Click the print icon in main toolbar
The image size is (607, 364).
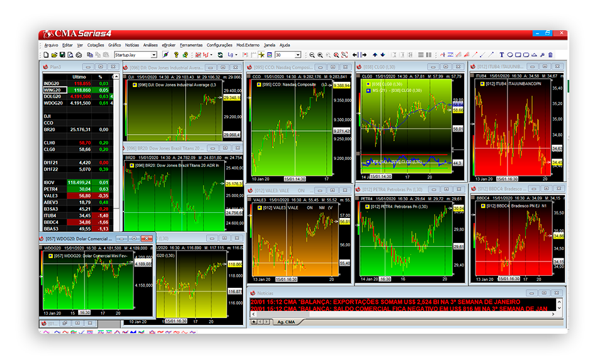click(79, 55)
